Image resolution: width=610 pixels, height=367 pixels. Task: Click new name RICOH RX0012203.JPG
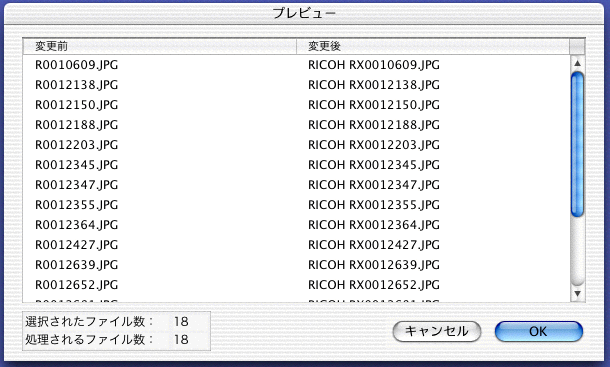374,145
